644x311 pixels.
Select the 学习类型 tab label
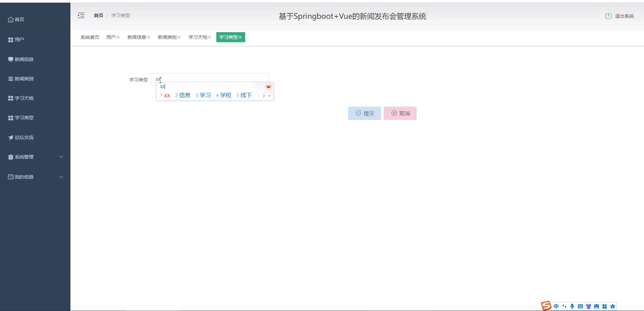pos(228,37)
